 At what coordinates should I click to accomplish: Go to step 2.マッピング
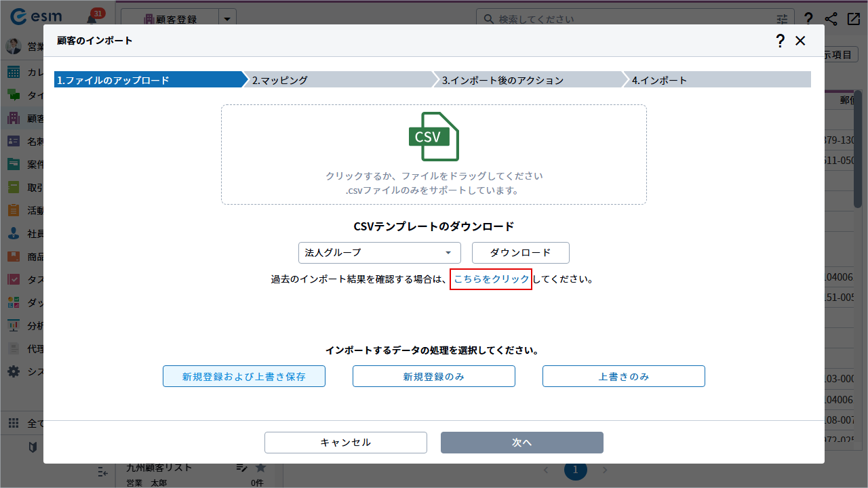(339, 80)
